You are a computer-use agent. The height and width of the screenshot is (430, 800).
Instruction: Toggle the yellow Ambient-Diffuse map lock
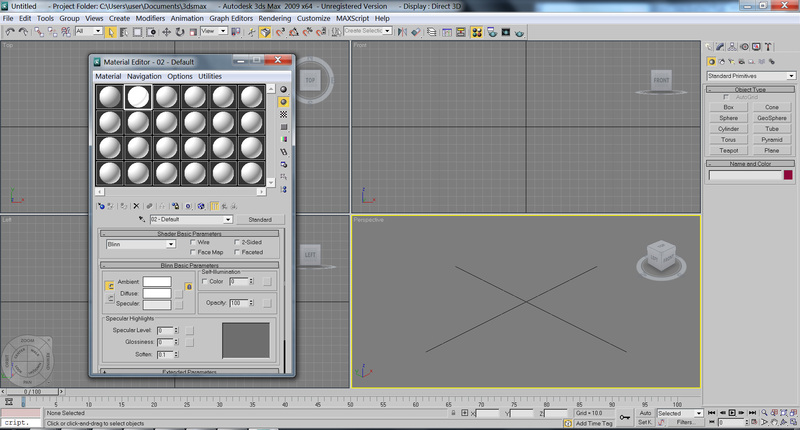[189, 287]
